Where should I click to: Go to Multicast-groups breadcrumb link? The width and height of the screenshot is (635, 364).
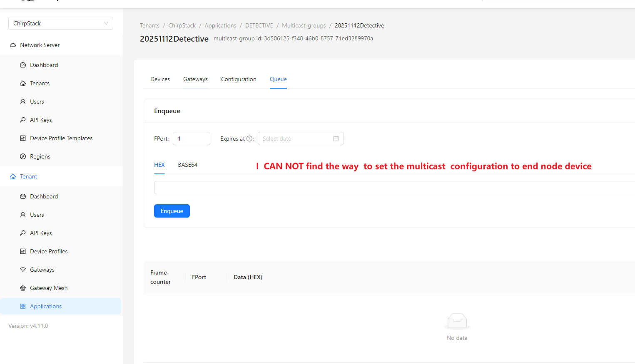[304, 25]
